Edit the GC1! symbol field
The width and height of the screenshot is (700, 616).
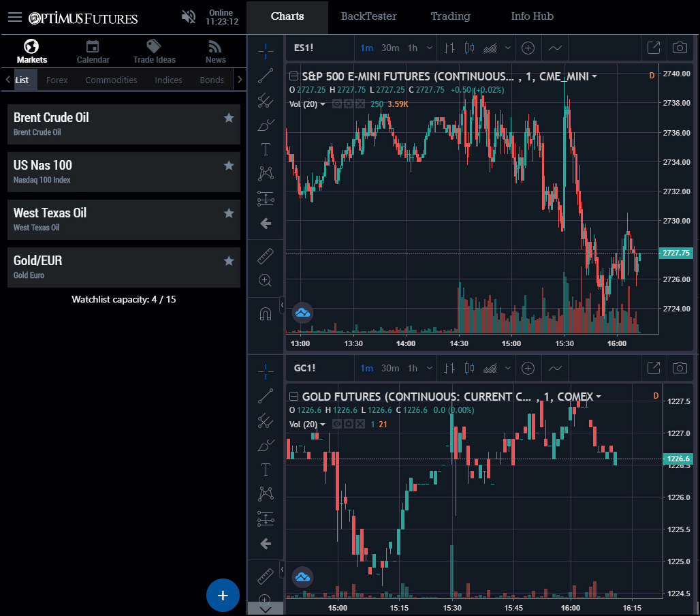point(321,368)
